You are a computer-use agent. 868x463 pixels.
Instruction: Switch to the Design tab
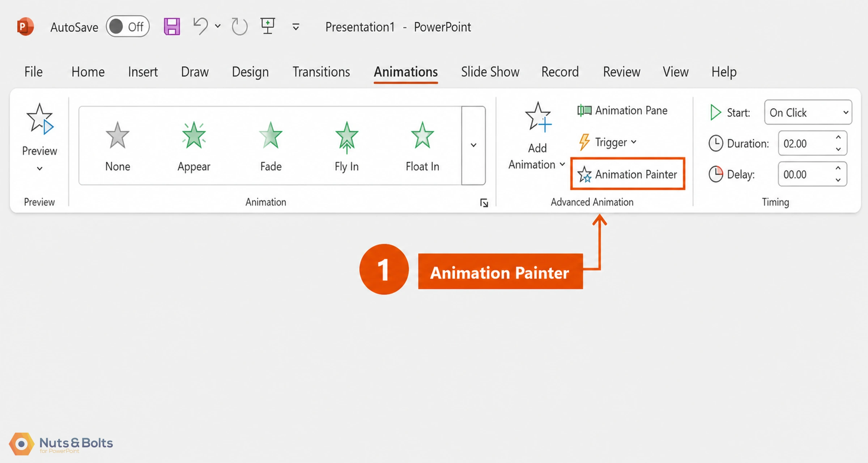pyautogui.click(x=250, y=72)
